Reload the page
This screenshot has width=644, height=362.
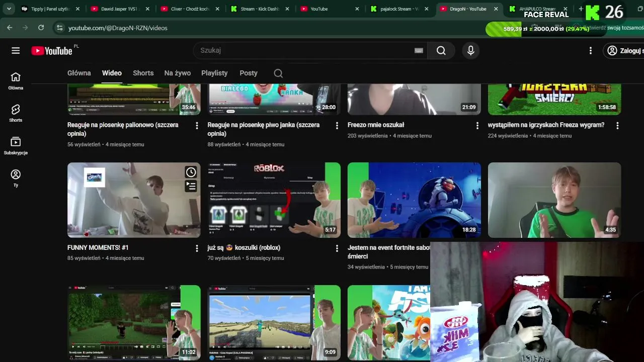pos(41,28)
